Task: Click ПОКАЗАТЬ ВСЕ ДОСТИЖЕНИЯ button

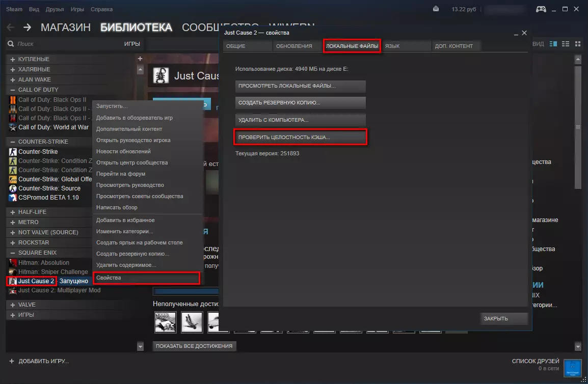Action: pos(194,346)
